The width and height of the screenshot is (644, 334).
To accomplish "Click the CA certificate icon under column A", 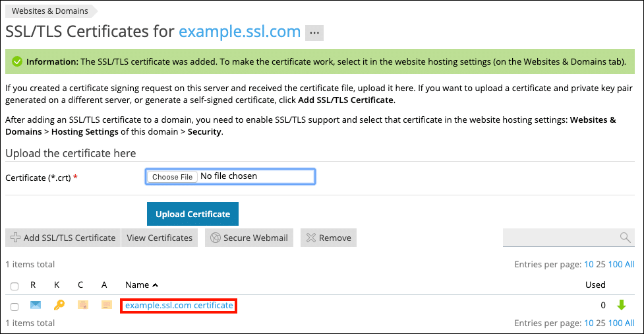I will (106, 305).
